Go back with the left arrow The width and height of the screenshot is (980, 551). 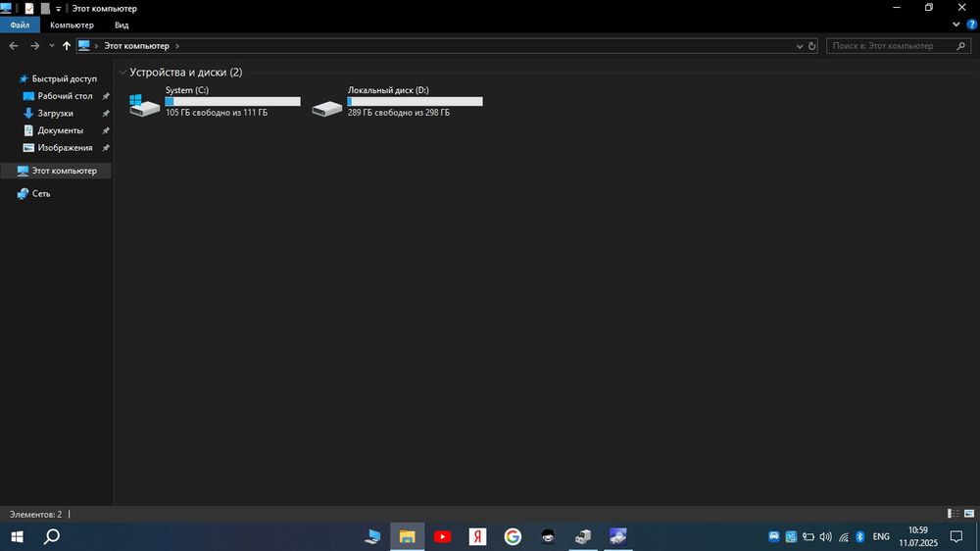coord(14,46)
